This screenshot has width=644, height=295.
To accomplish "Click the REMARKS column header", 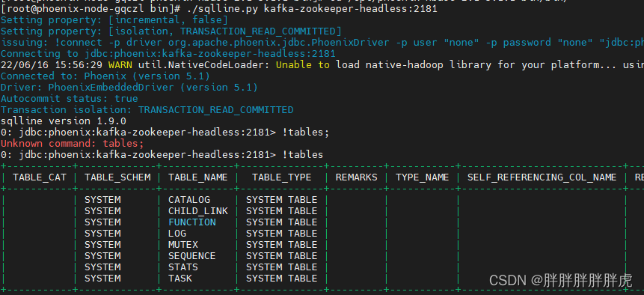I will [x=357, y=177].
